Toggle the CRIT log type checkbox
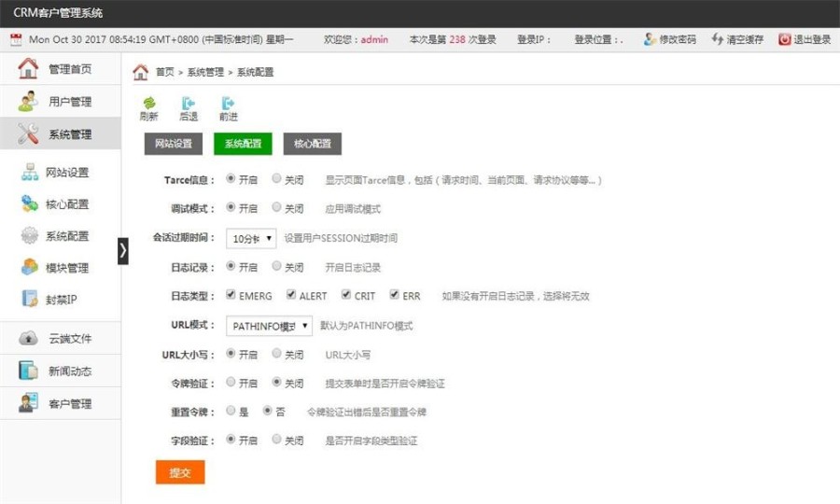Screen dimensions: 840x504 pos(346,295)
